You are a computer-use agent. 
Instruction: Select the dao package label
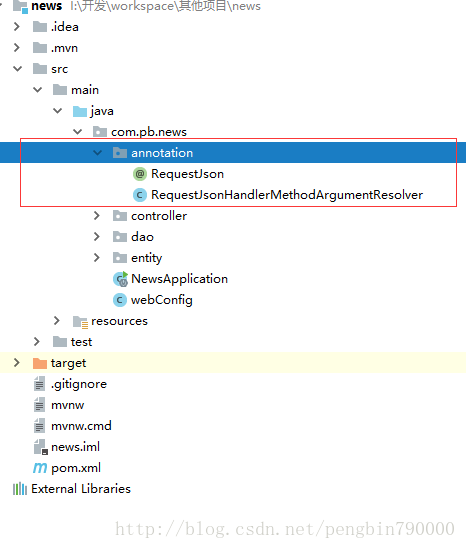142,237
